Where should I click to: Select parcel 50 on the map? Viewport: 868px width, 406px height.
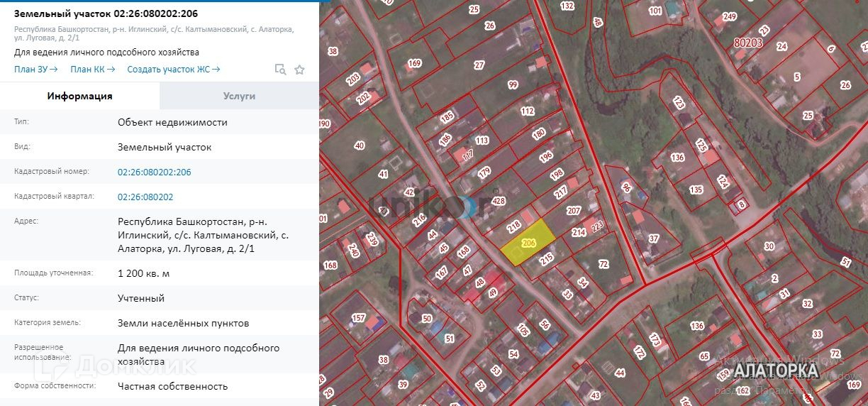click(427, 319)
